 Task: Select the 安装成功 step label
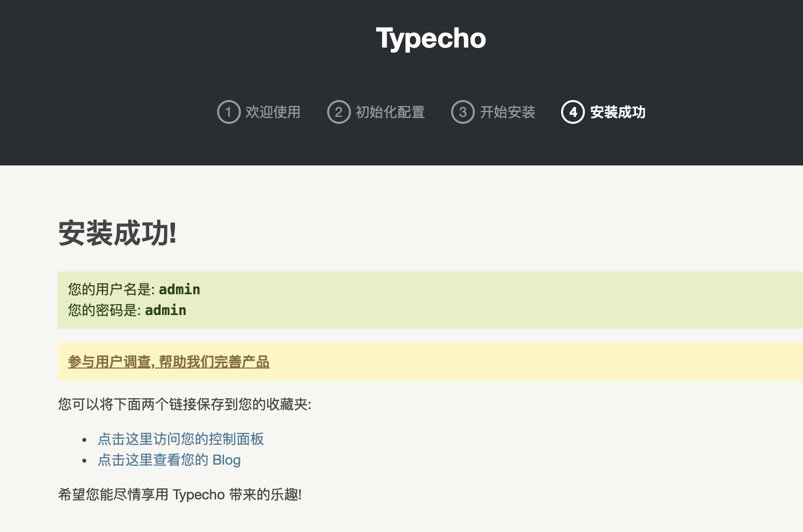[618, 112]
